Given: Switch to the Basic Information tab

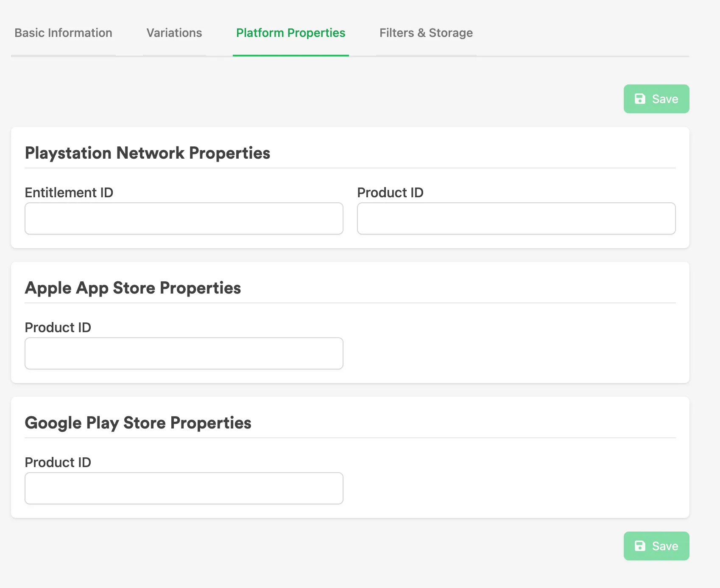Looking at the screenshot, I should click(63, 33).
